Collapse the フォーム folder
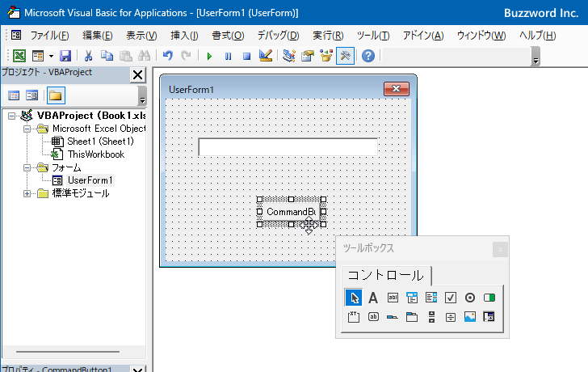The height and width of the screenshot is (372, 588). [27, 167]
